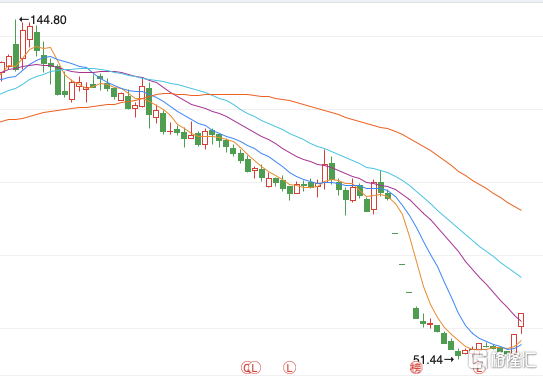Click the 格隆汇 watermark text
This screenshot has width=543, height=376.
pyautogui.click(x=513, y=360)
